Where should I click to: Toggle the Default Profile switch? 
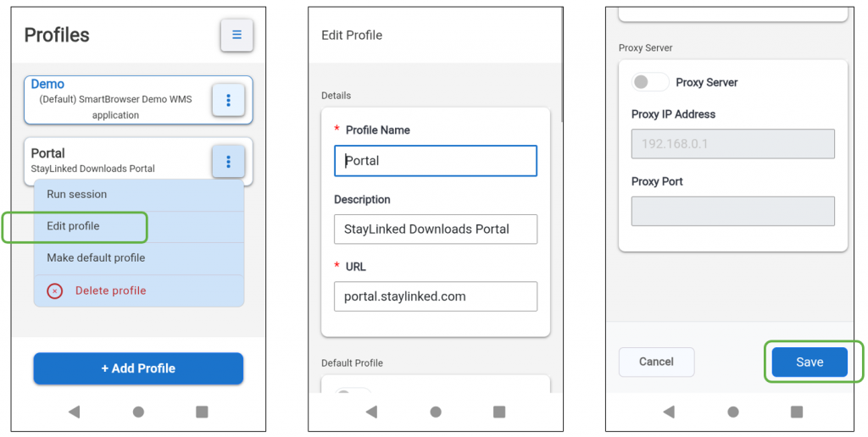[x=352, y=392]
